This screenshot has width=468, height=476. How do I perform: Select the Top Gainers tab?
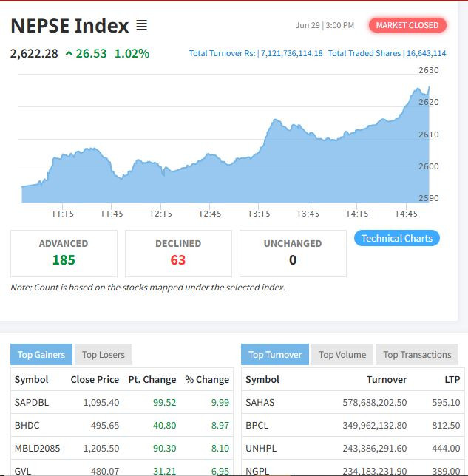(x=41, y=355)
